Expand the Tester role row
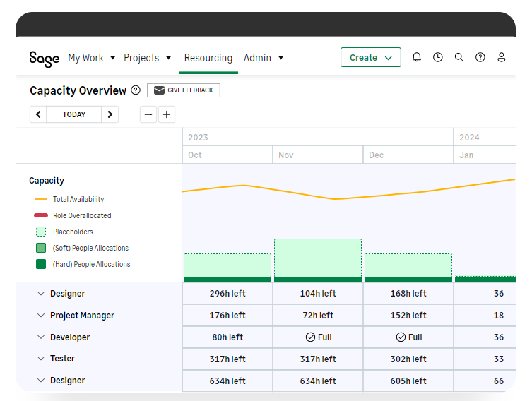Image resolution: width=532 pixels, height=401 pixels. click(40, 359)
